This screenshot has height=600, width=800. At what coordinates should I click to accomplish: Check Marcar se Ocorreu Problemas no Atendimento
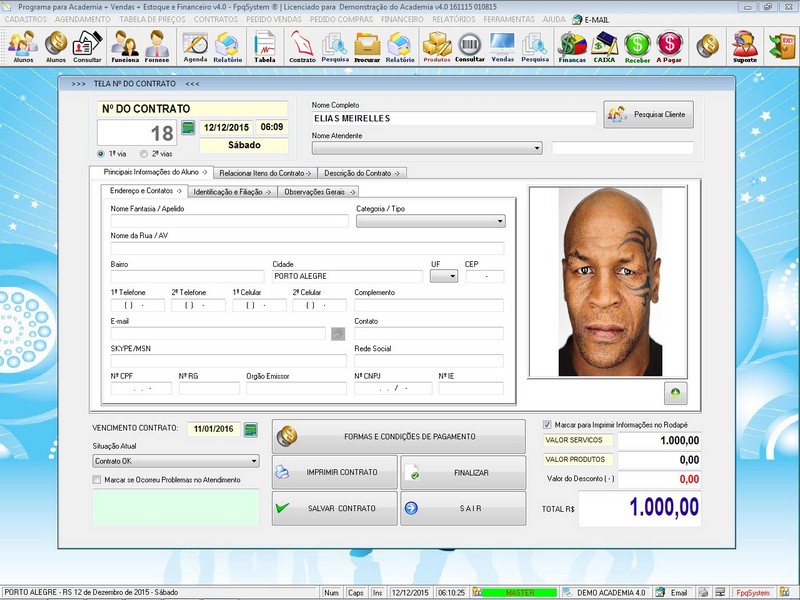96,480
